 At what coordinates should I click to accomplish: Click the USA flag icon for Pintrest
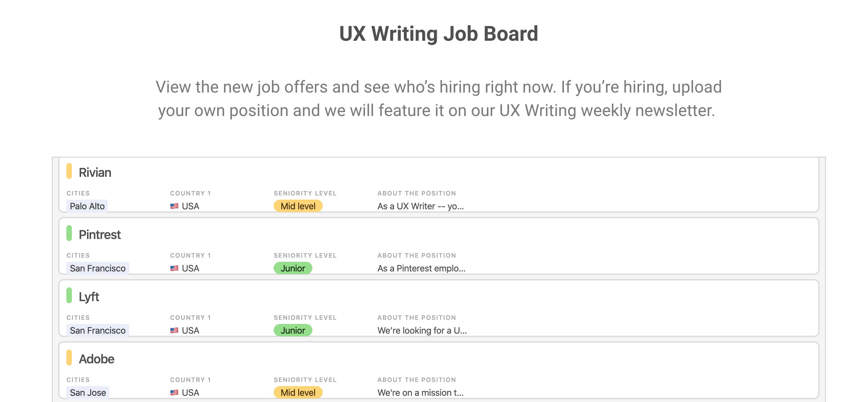tap(174, 268)
